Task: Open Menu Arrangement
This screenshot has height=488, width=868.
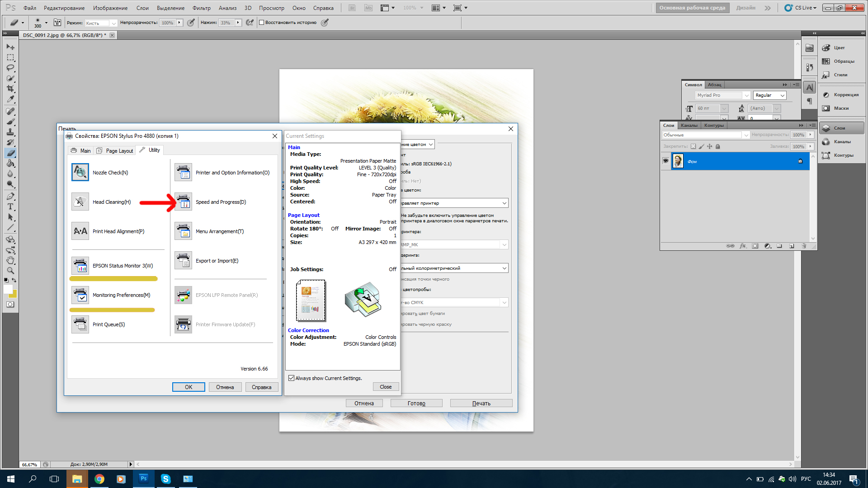Action: [183, 231]
